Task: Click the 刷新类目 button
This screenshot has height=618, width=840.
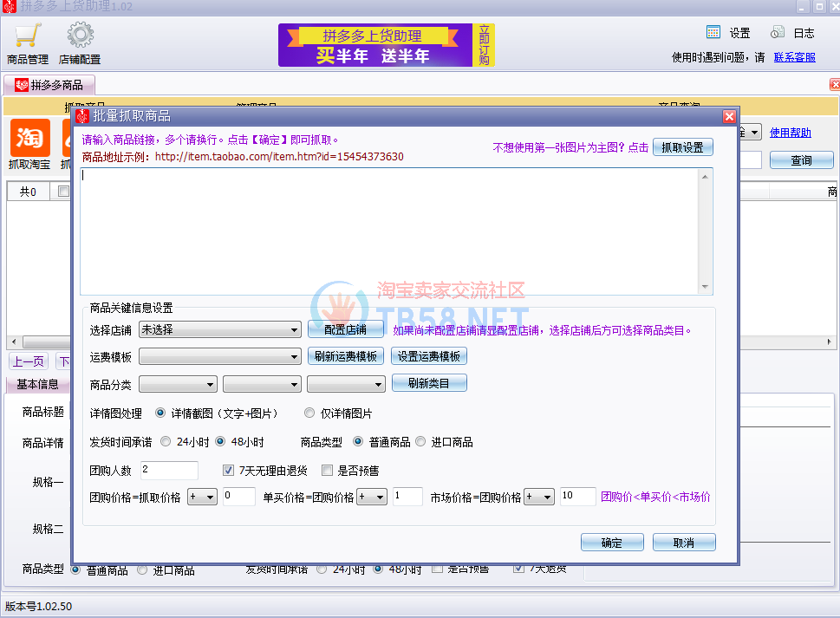Action: (429, 383)
